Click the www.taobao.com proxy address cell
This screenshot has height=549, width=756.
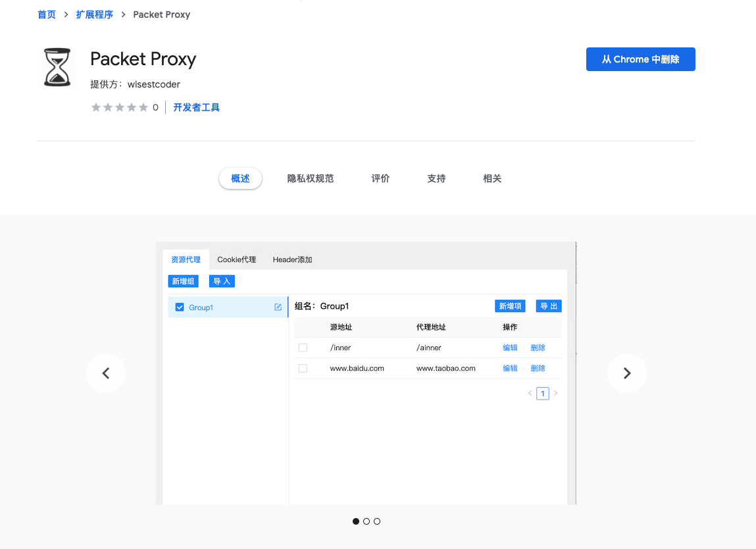(x=445, y=368)
